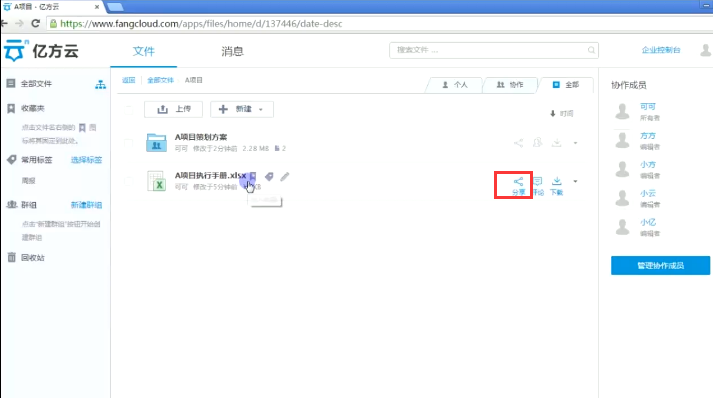Tick the select-all checkbox beside 上传

(129, 110)
